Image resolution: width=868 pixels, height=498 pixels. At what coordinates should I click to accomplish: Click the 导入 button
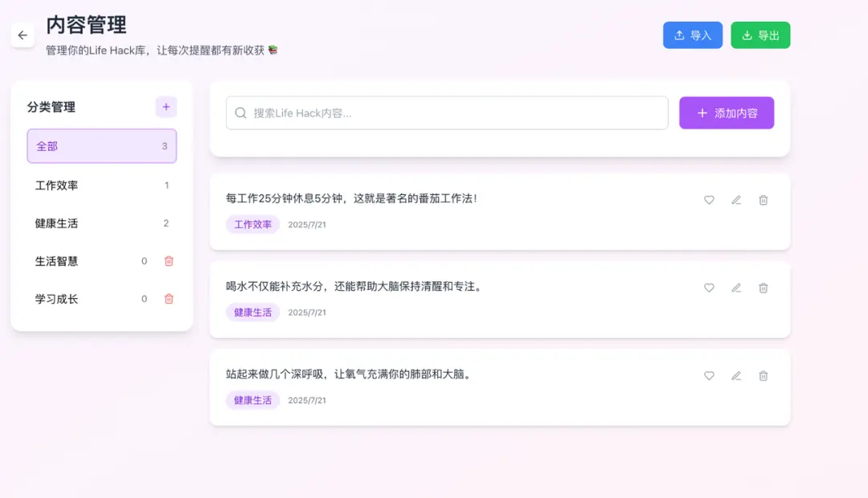[x=692, y=35]
